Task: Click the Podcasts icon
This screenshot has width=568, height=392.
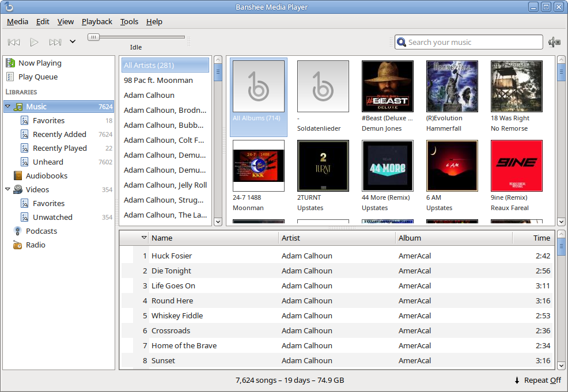Action: [x=17, y=231]
